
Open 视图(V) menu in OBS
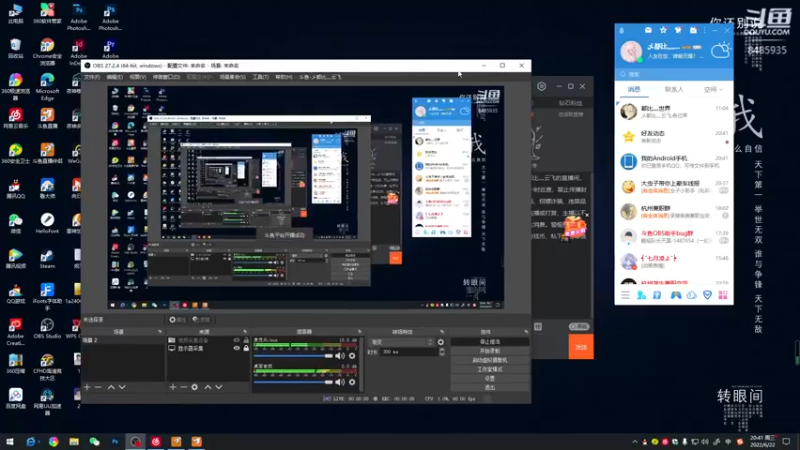[x=137, y=77]
